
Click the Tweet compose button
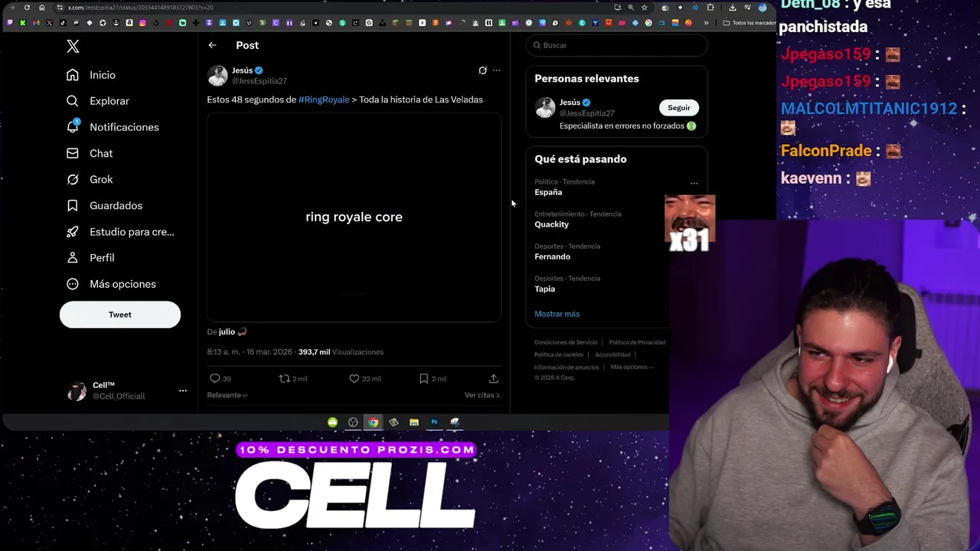[120, 315]
